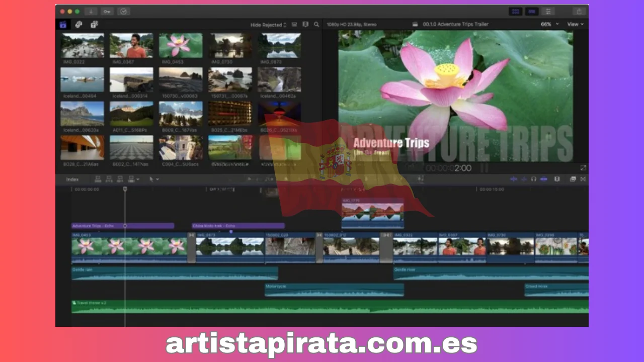
Task: Select the IMG_0453 lotus thumbnail in browser
Action: click(x=181, y=46)
